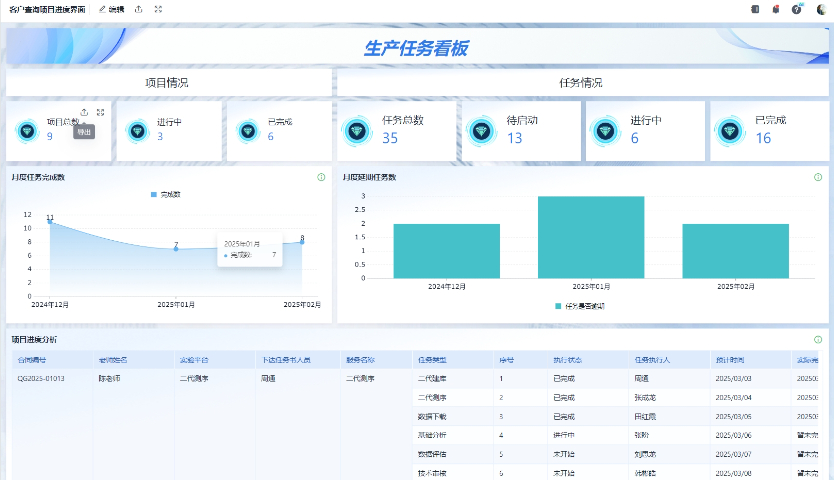The image size is (834, 480).
Task: Click the data point labeled 8
Action: (302, 242)
